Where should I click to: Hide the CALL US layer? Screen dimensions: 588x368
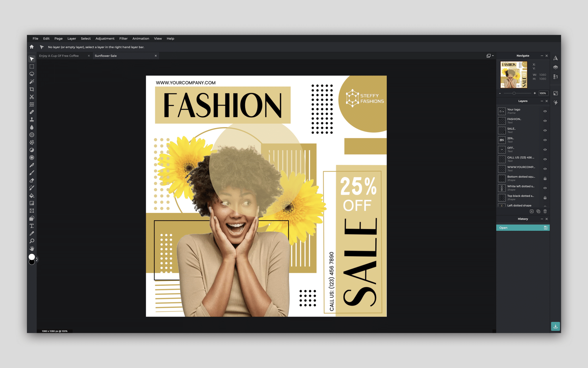pyautogui.click(x=545, y=159)
